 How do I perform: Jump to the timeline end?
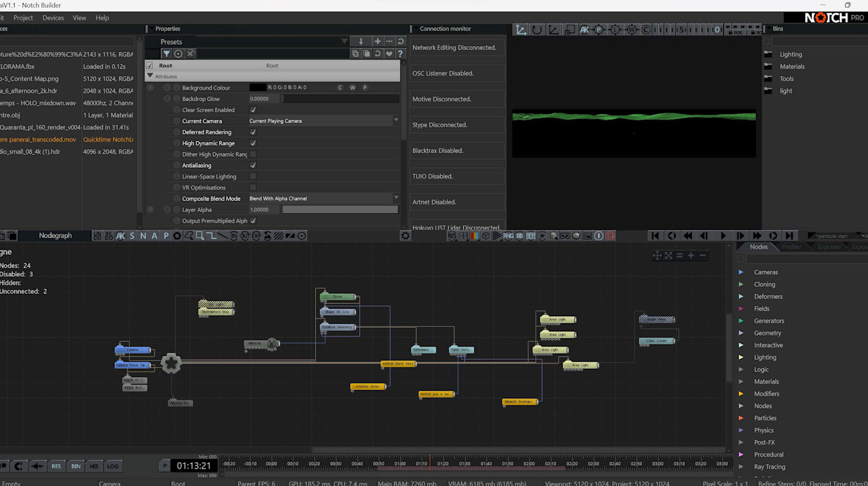[x=790, y=236]
